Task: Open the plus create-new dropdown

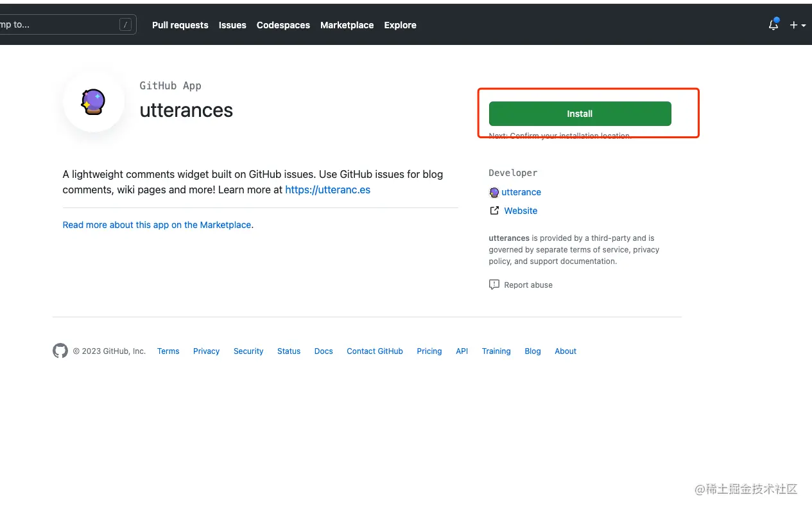Action: click(x=797, y=25)
